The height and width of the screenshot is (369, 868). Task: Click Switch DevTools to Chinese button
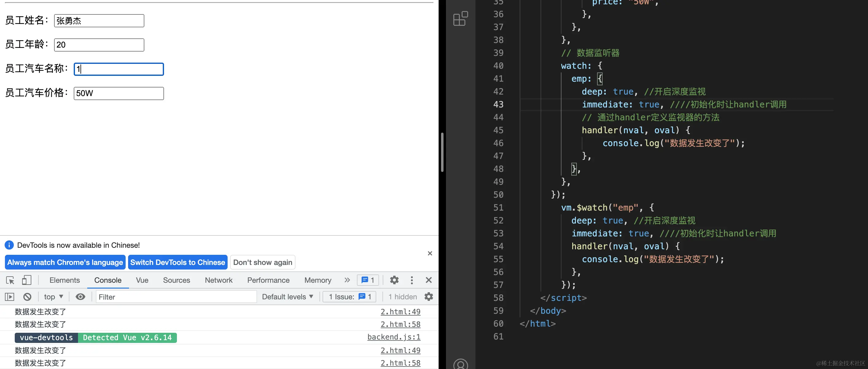(178, 262)
